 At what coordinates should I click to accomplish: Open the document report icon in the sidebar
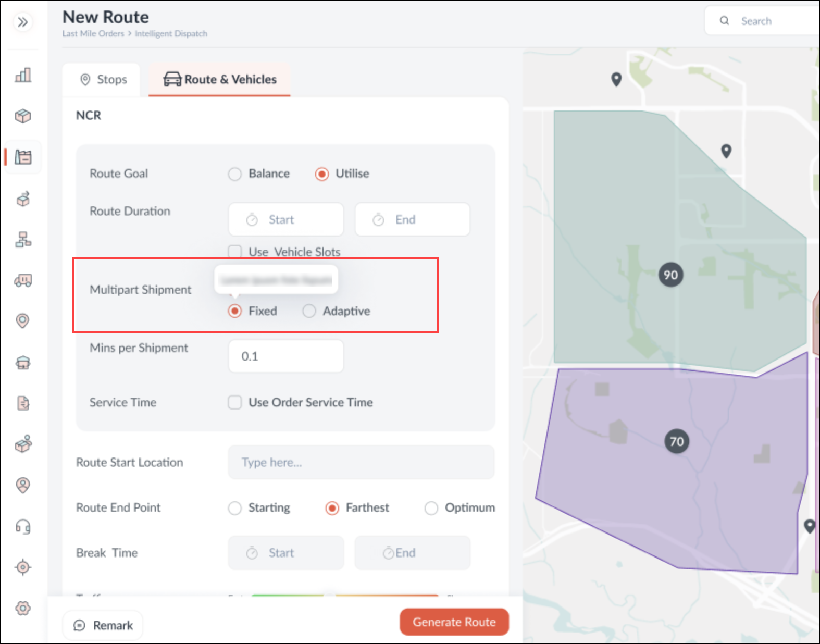coord(23,403)
